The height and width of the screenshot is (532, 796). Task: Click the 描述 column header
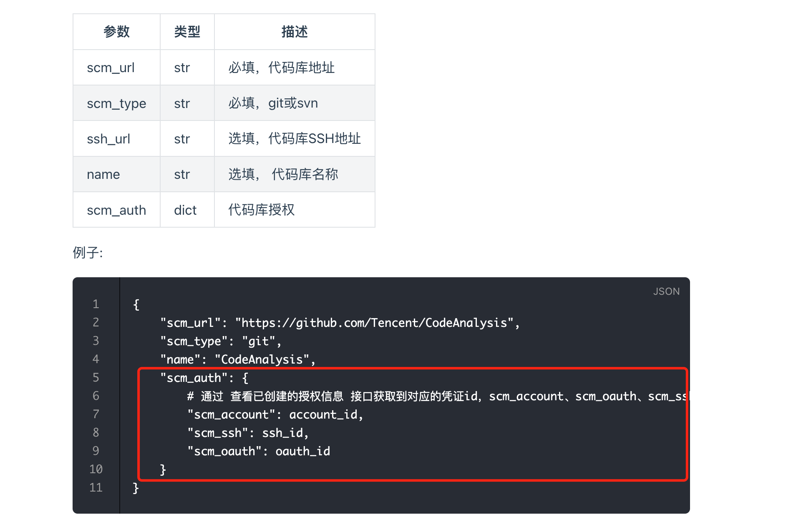pyautogui.click(x=295, y=32)
